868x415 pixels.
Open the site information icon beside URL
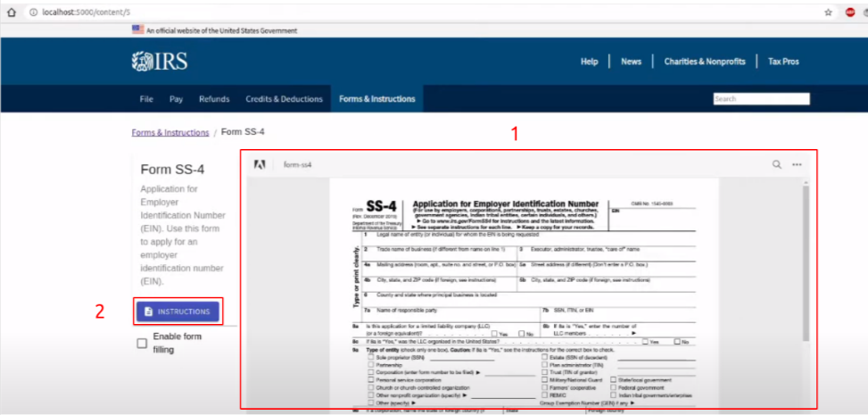33,12
